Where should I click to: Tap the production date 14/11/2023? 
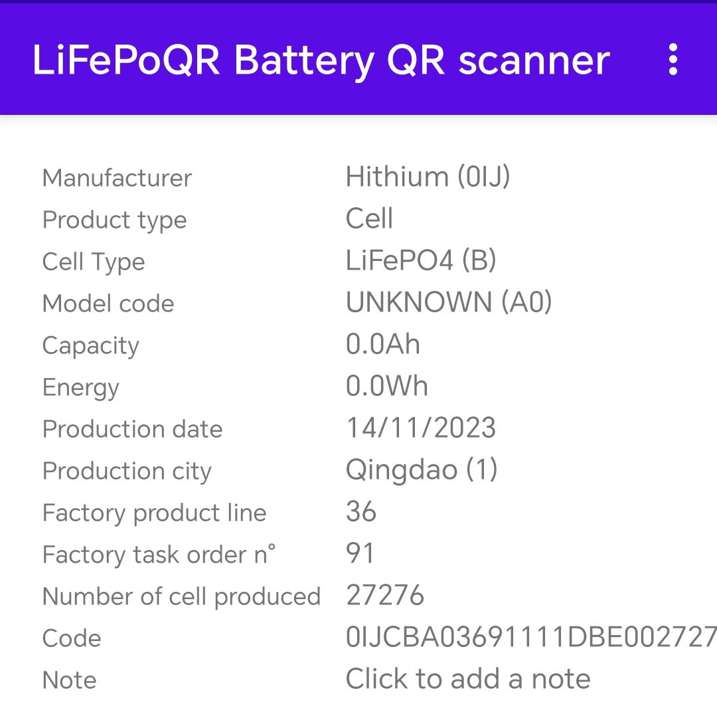tap(420, 428)
